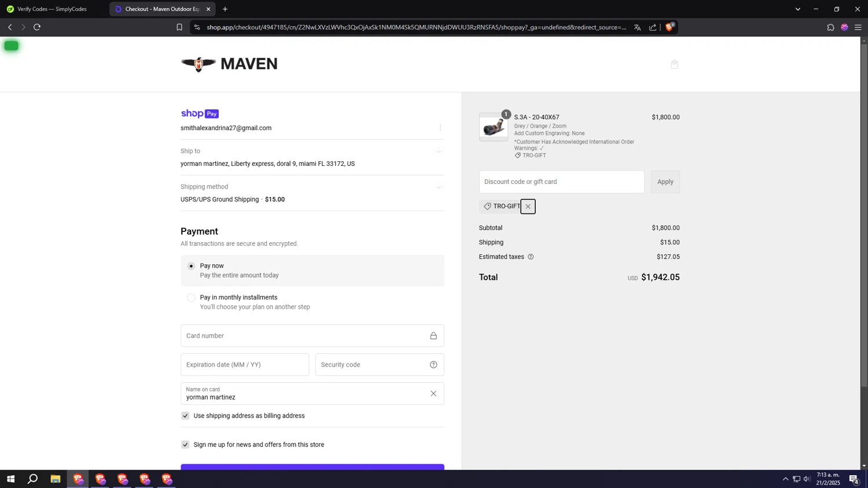The width and height of the screenshot is (868, 488).
Task: Open browser extensions puzzle icon
Action: [830, 27]
